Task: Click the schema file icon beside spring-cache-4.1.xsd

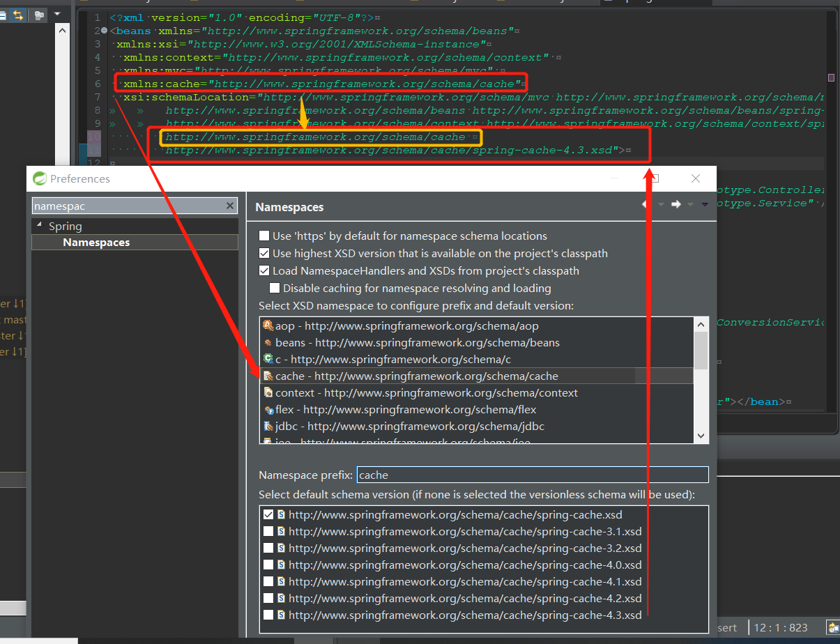Action: click(x=282, y=581)
